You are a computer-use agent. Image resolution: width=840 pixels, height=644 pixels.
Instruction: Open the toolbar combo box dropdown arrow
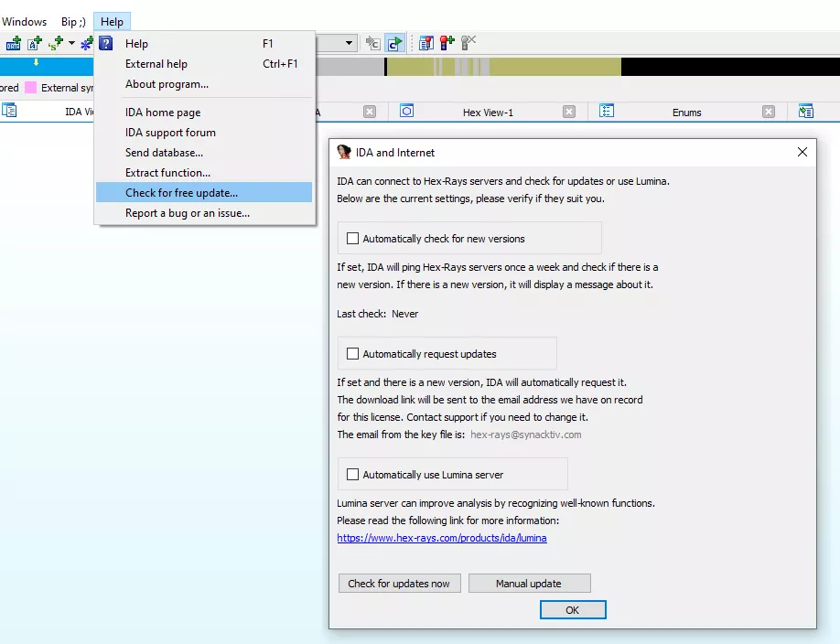[x=349, y=43]
